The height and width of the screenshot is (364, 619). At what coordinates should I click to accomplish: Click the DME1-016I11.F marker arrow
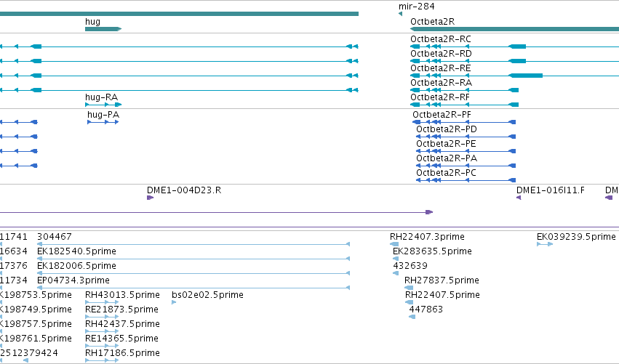(519, 198)
